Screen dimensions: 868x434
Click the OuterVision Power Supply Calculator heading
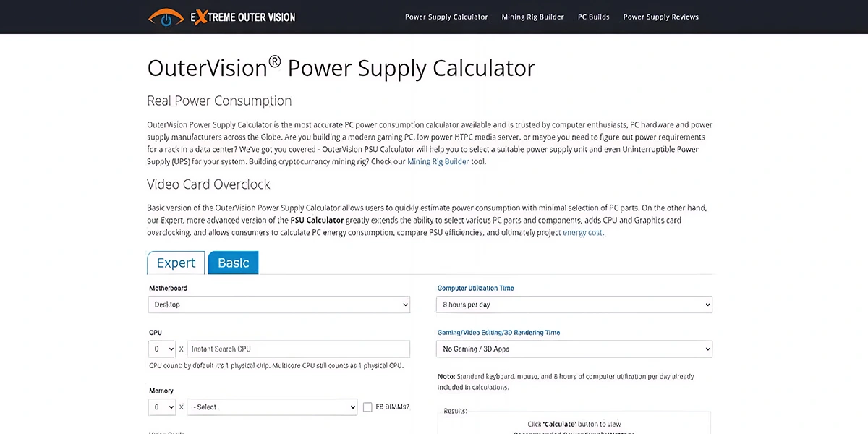tap(341, 67)
